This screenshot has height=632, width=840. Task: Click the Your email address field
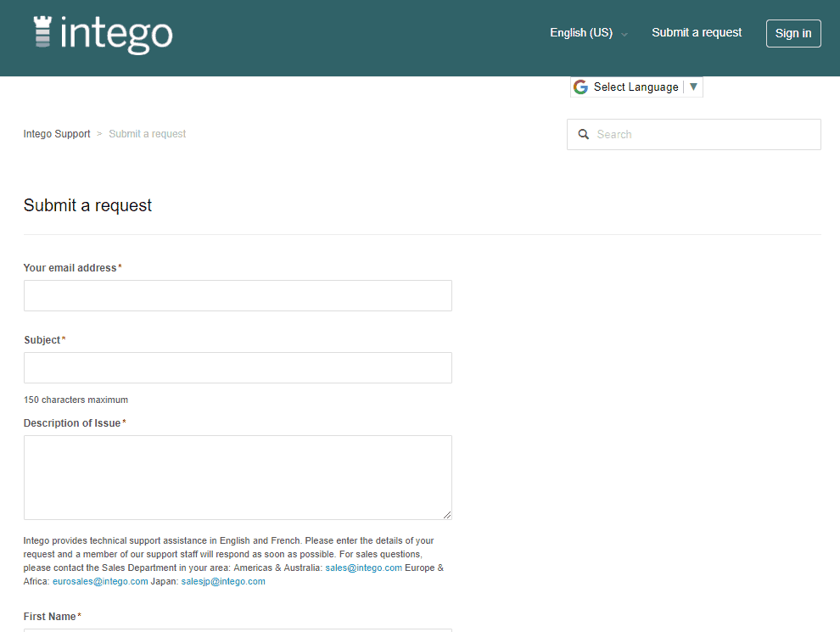238,296
